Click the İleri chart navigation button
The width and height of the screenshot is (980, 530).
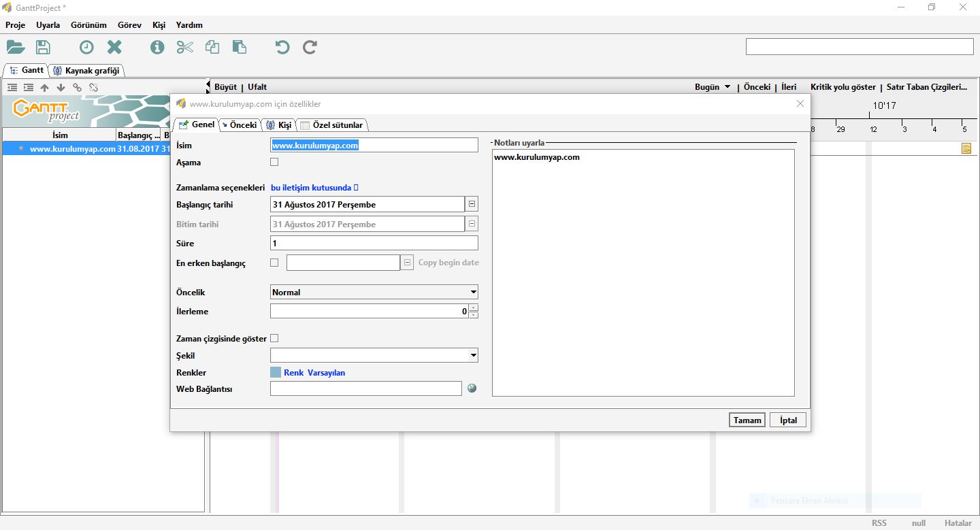(789, 87)
